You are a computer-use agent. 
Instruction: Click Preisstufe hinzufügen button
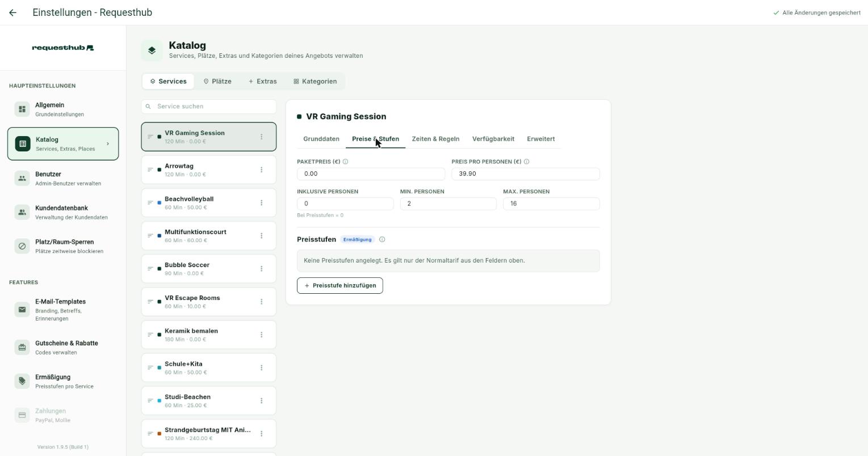340,285
